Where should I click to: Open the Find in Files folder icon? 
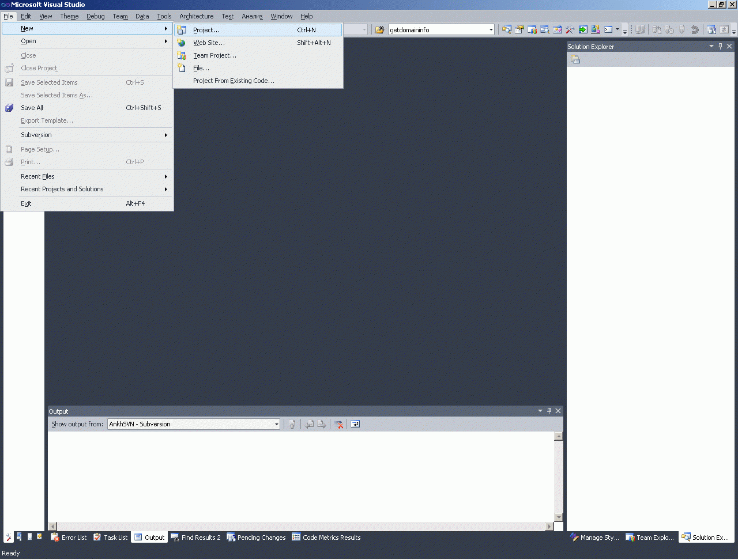click(x=379, y=30)
